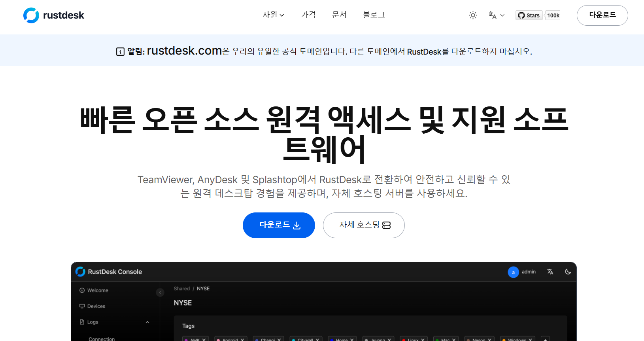The height and width of the screenshot is (341, 644).
Task: Click the subtitle mentioning TeamViewer, AnyDesk
Action: point(324,186)
